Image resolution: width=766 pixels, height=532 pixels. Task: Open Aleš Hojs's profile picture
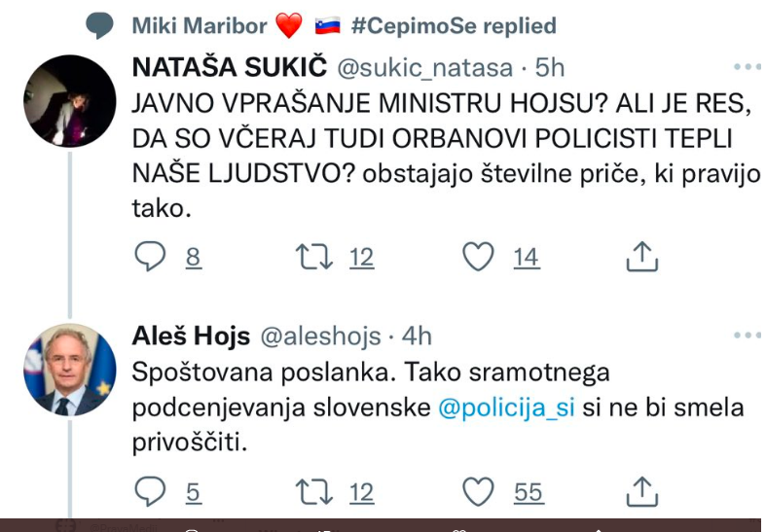coord(68,370)
